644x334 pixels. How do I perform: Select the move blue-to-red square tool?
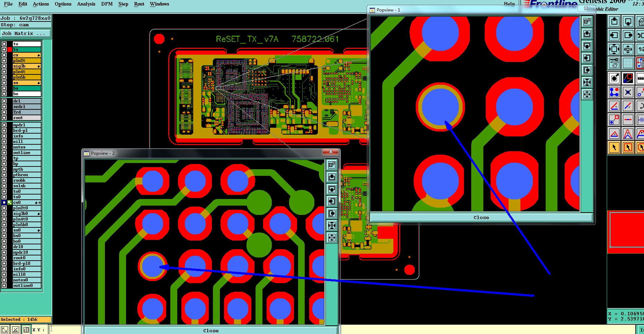(614, 120)
